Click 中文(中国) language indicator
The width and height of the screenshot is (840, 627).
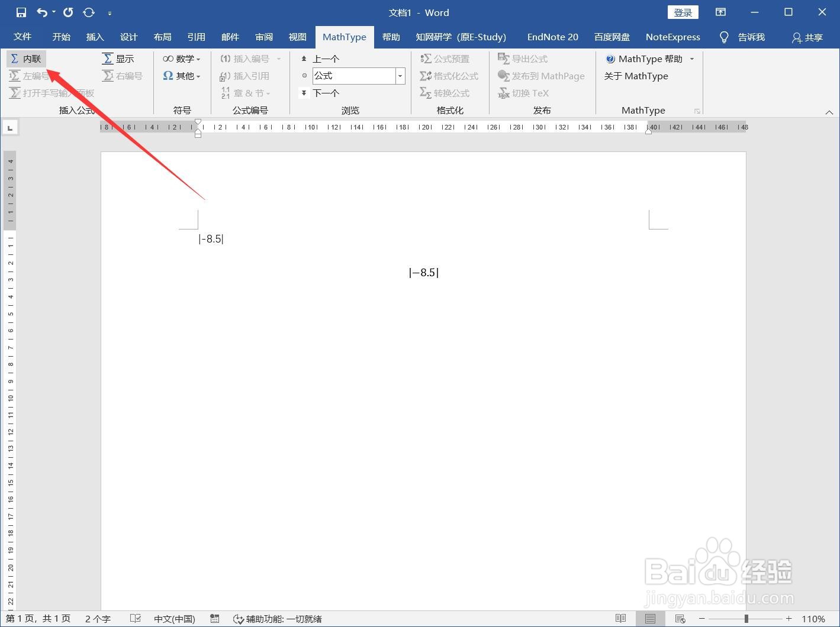(174, 619)
